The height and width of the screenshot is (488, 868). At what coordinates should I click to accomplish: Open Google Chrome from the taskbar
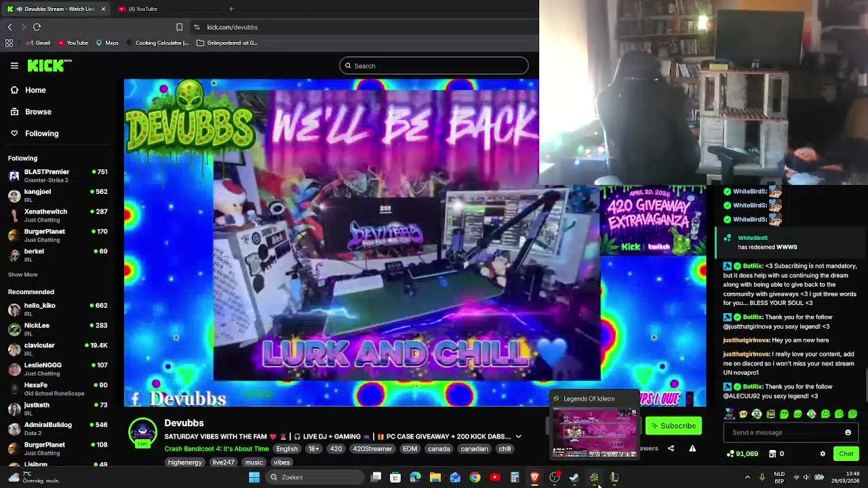coord(475,477)
